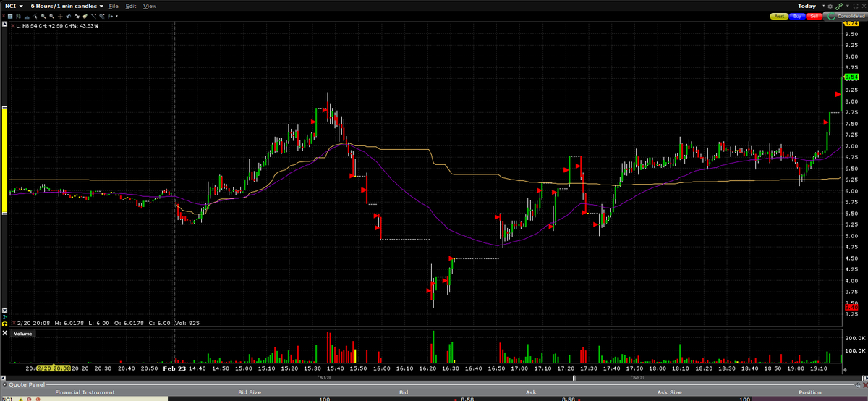Click the mountain chart type icon

pyautogui.click(x=27, y=17)
